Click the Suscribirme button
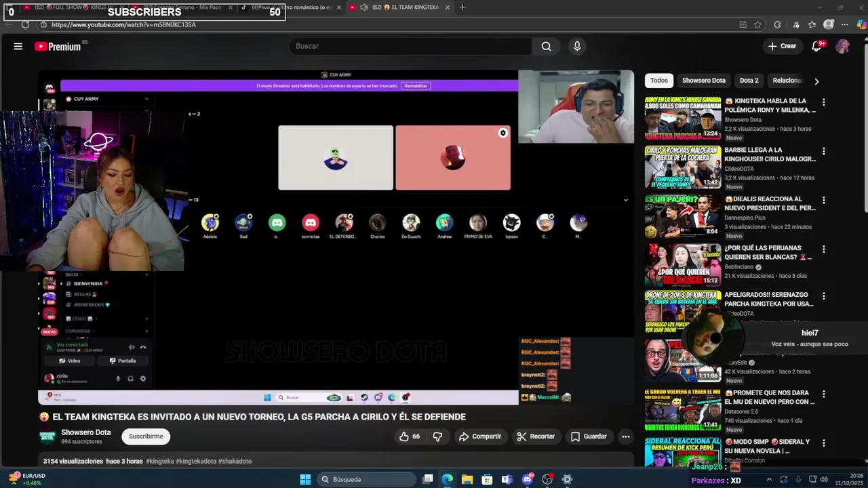This screenshot has width=868, height=488. click(x=146, y=436)
